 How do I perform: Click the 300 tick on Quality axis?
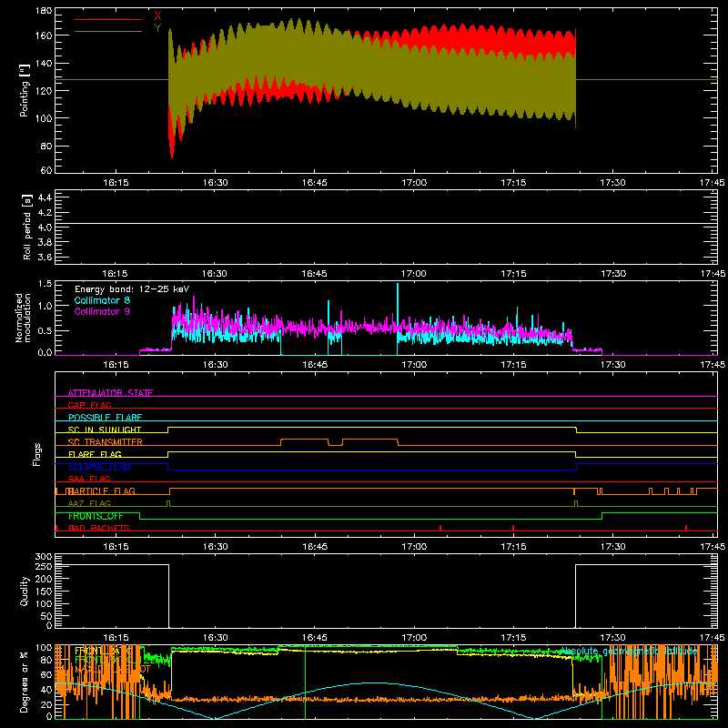coord(44,557)
